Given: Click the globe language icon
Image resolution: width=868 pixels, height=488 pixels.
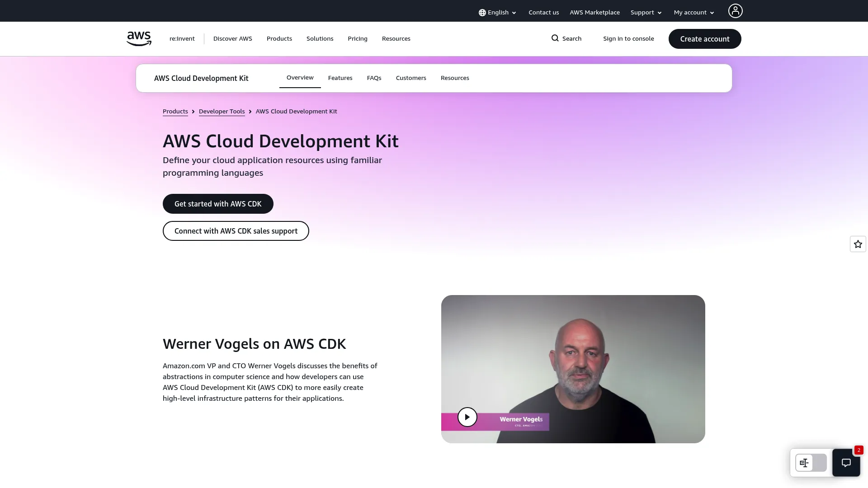Looking at the screenshot, I should 482,13.
